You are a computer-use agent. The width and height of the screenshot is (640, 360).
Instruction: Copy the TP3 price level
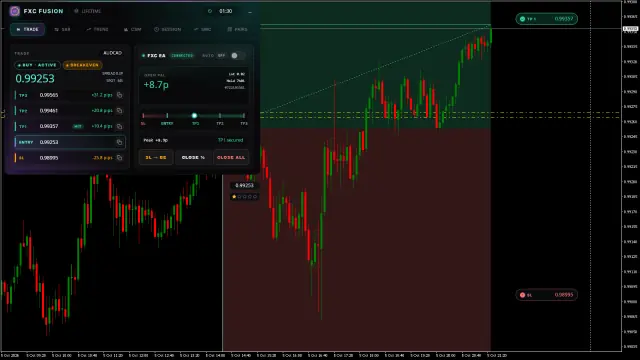(x=119, y=95)
